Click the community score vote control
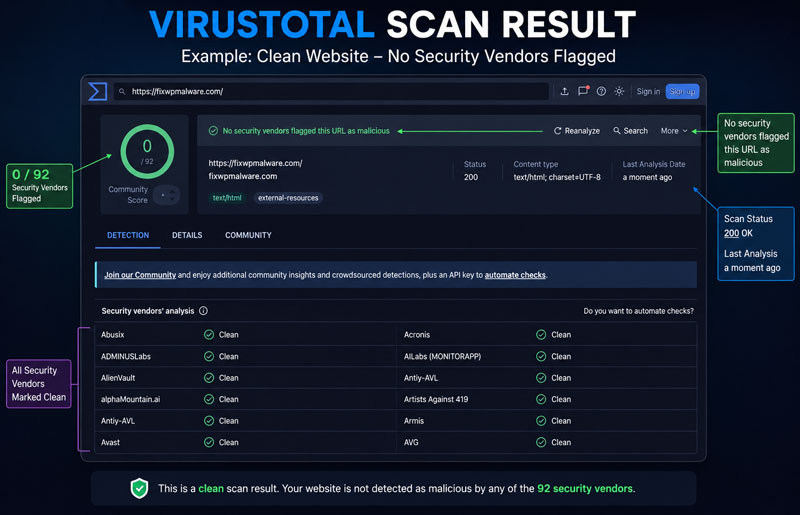800x515 pixels. click(167, 195)
